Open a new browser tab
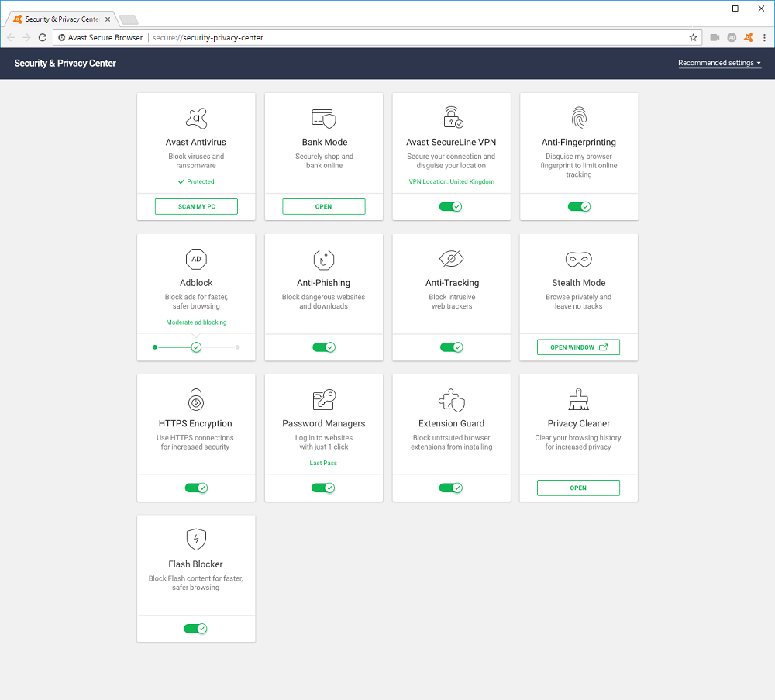The height and width of the screenshot is (700, 775). [x=129, y=20]
